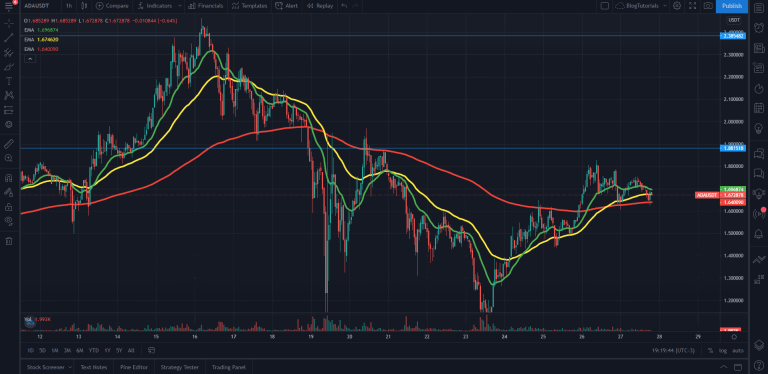Set date range to 1M
This screenshot has height=374, width=768.
coord(55,351)
